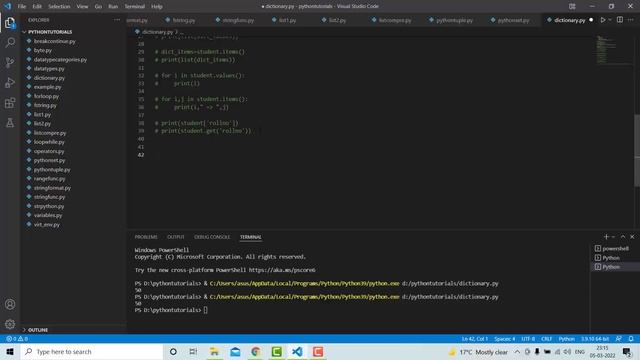640x360 pixels.
Task: Open the Manage gear settings
Action: 10,324
